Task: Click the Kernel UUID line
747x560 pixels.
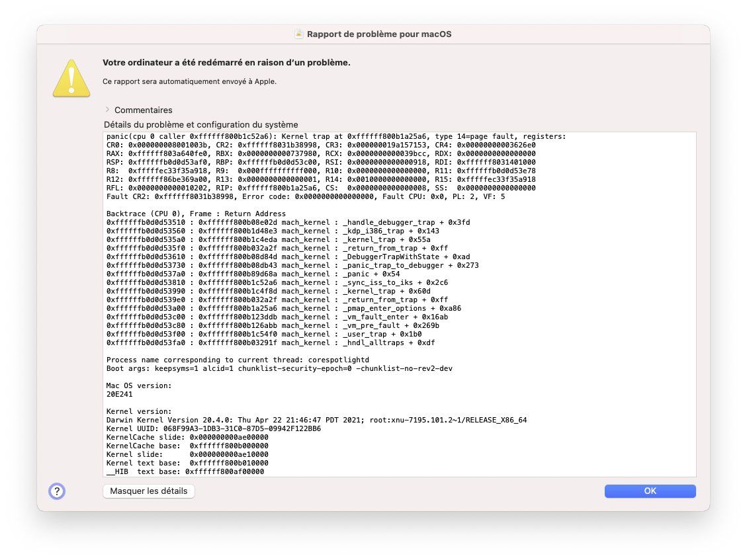Action: tap(213, 428)
